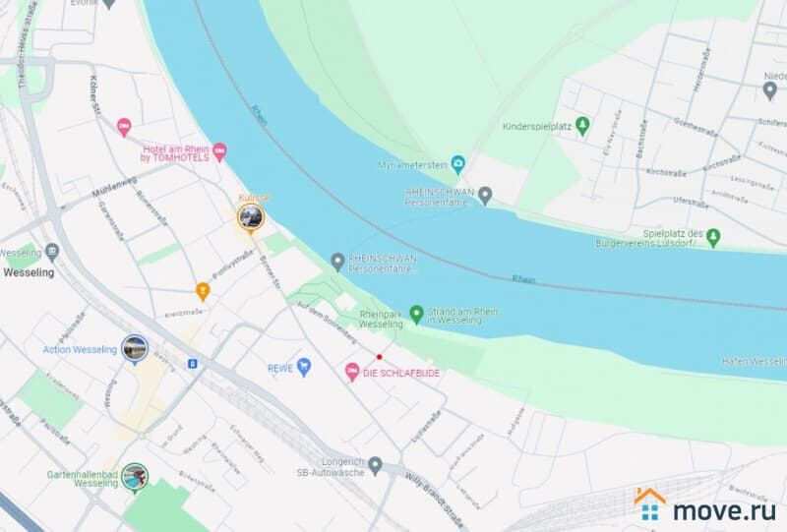The height and width of the screenshot is (532, 787).
Task: Click the Rheinpark Wesseling label
Action: (x=381, y=320)
